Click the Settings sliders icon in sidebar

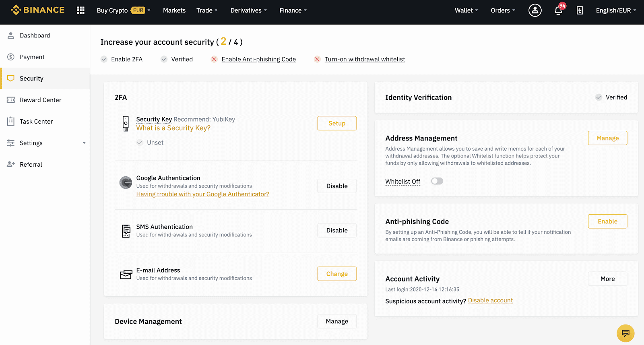click(11, 143)
